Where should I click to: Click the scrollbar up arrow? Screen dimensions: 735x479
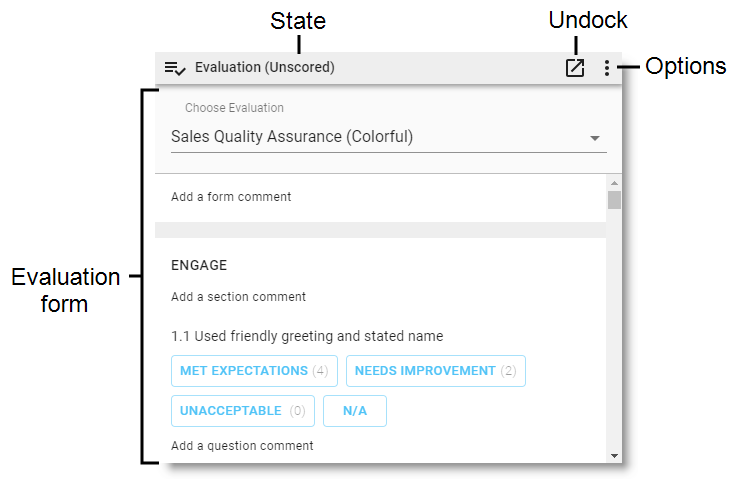click(x=614, y=183)
